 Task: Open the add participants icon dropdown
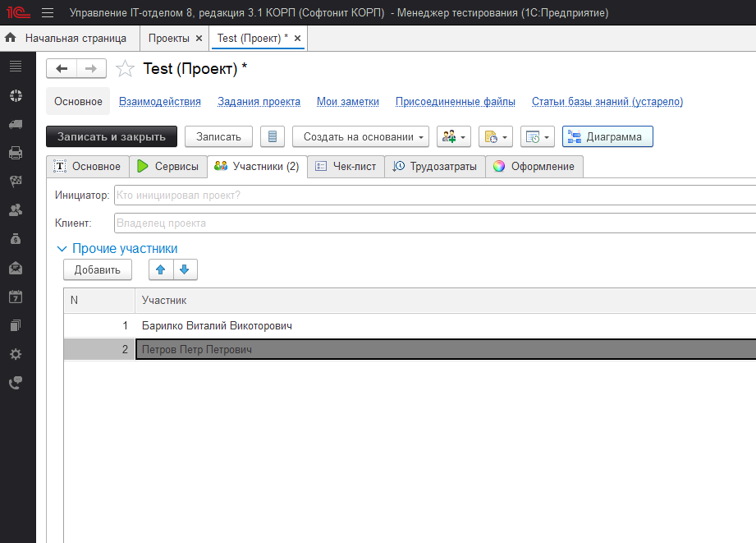[x=453, y=136]
